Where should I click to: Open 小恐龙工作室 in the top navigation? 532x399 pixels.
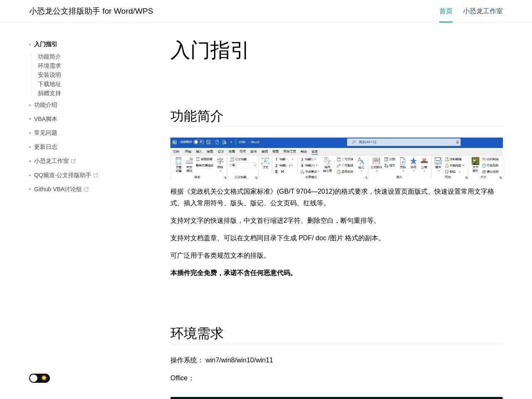click(483, 11)
